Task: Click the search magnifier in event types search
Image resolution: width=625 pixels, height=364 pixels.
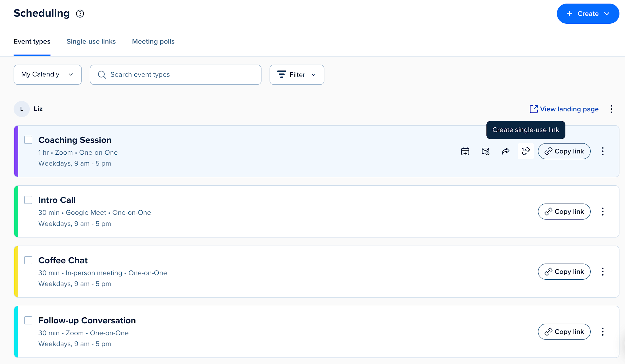Action: (102, 75)
